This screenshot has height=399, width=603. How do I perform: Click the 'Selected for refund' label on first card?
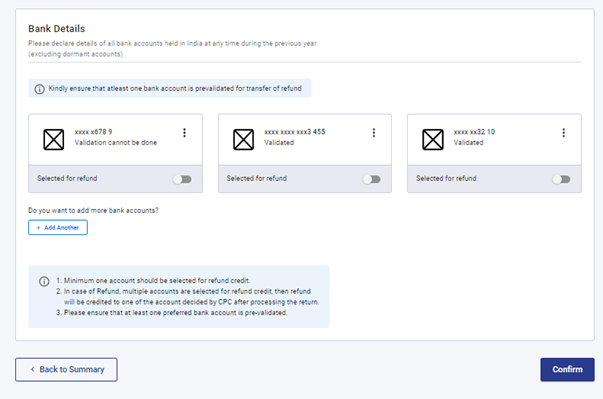click(67, 178)
